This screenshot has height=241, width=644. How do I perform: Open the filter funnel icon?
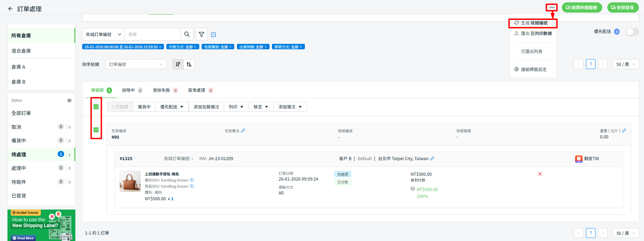click(201, 34)
